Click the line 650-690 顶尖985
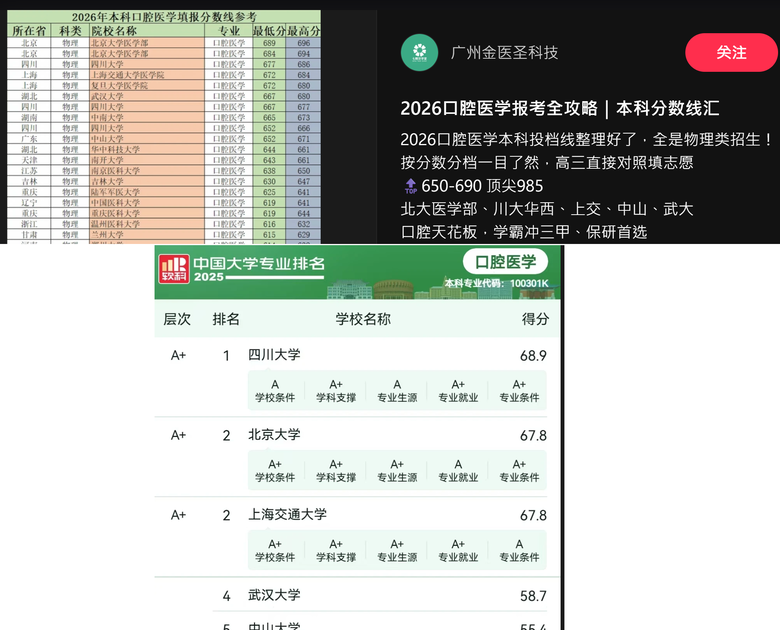This screenshot has width=780, height=630. (482, 186)
